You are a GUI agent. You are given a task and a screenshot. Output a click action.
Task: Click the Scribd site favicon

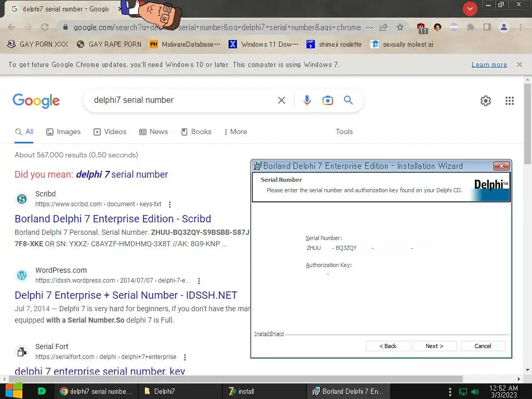[x=22, y=199]
